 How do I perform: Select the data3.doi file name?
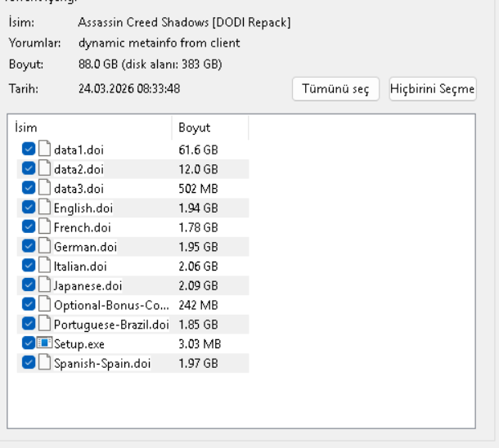[x=79, y=189]
